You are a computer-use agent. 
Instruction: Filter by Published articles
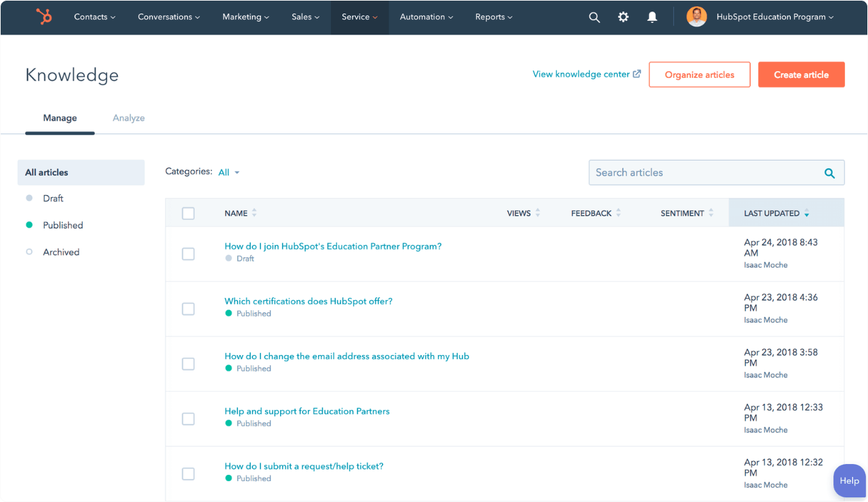62,225
